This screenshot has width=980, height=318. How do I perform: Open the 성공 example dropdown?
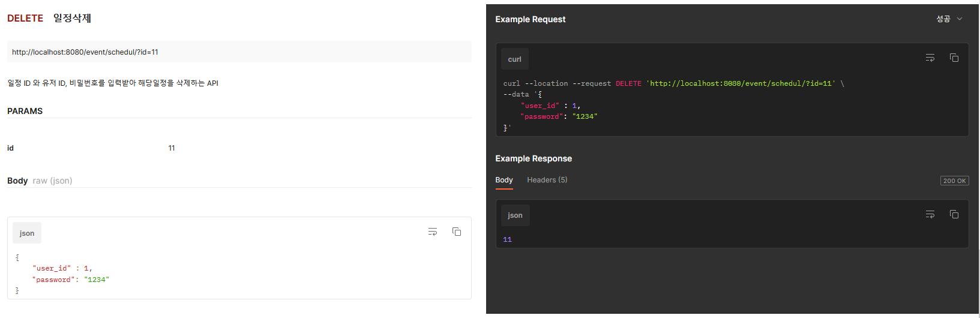[x=949, y=19]
